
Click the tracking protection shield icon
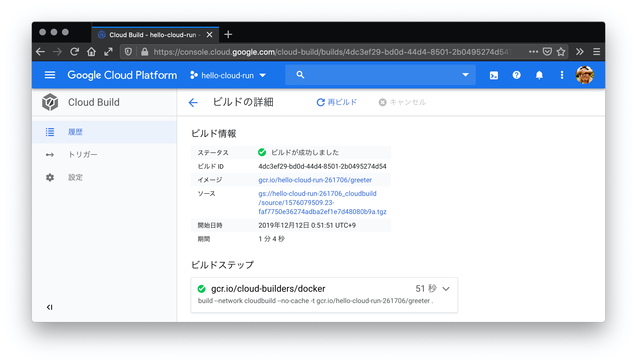pos(128,52)
